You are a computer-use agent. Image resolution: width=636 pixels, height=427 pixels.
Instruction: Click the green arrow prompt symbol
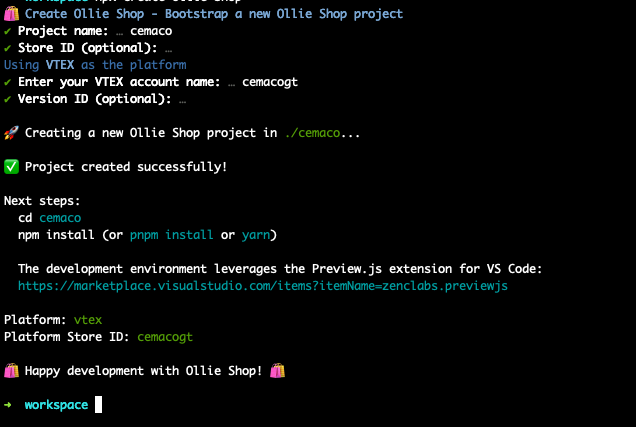pyautogui.click(x=8, y=405)
